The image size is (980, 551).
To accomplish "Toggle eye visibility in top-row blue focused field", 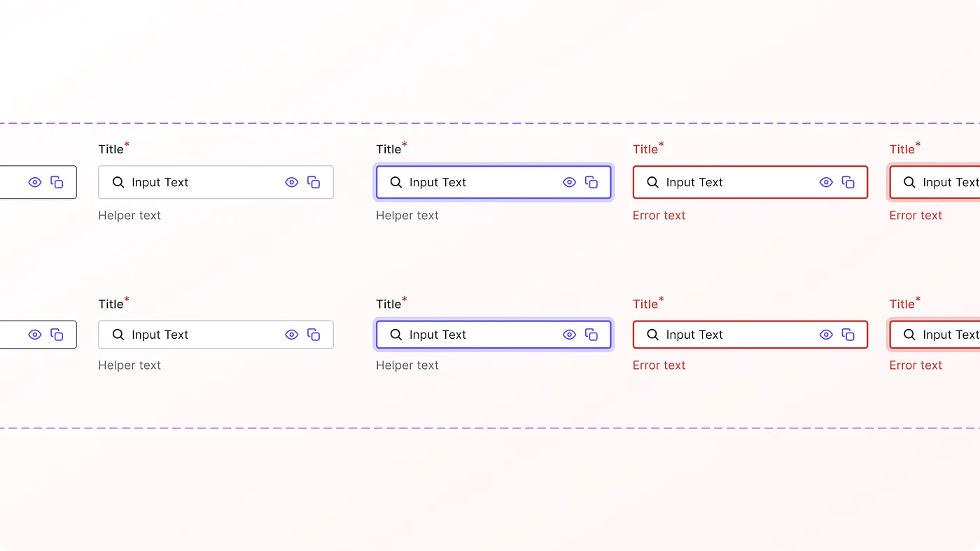I will coord(570,182).
